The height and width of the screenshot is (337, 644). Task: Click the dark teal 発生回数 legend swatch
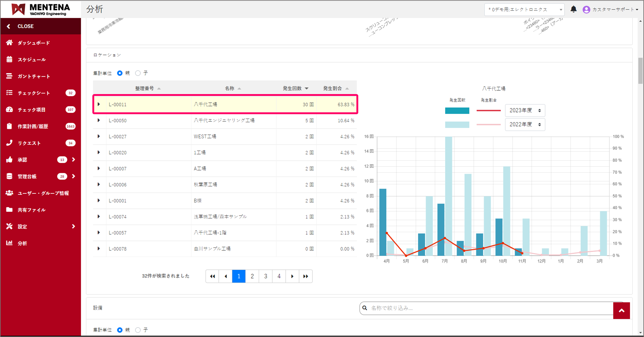pos(457,110)
